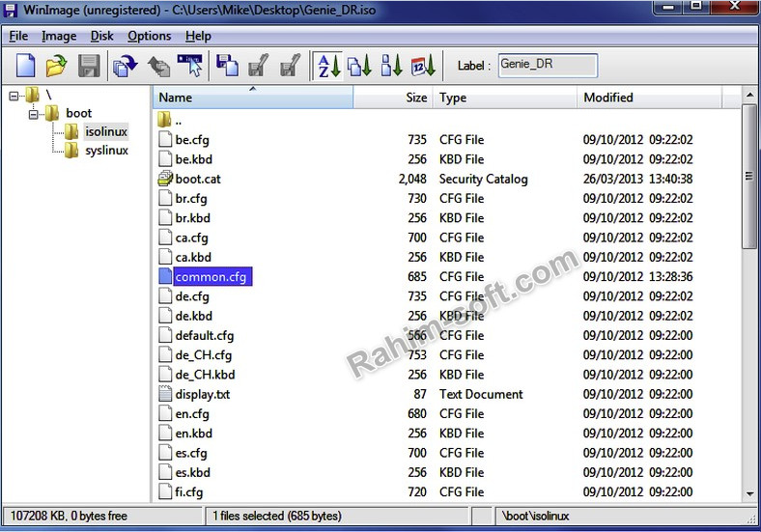The height and width of the screenshot is (532, 761).
Task: Click the Name column header
Action: [253, 98]
